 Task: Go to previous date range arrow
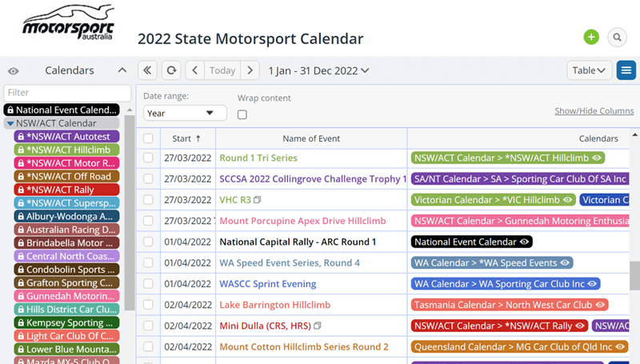(x=195, y=70)
